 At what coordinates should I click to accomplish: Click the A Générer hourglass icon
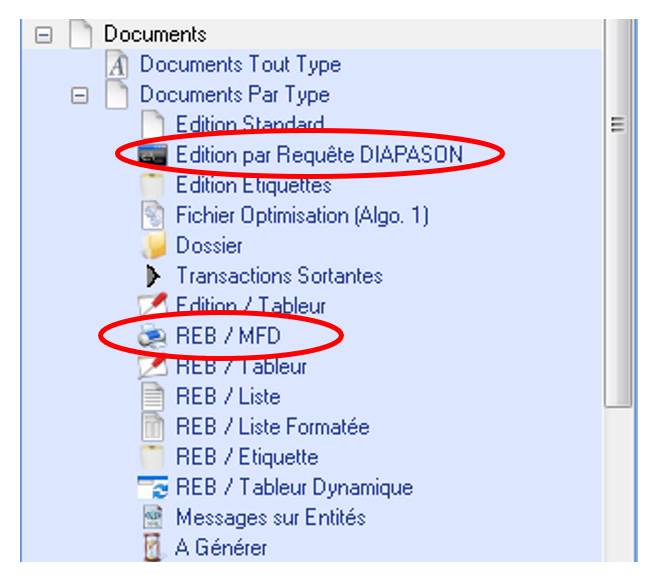tap(152, 548)
